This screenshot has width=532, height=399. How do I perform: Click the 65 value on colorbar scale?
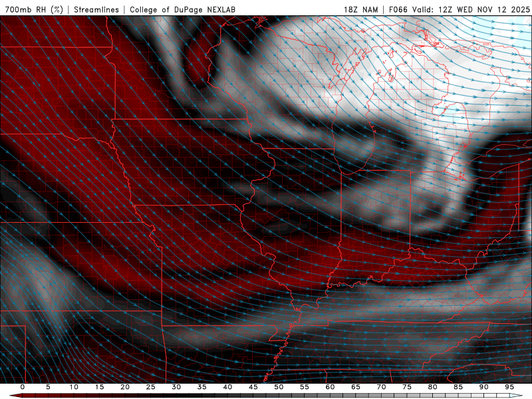tap(356, 387)
